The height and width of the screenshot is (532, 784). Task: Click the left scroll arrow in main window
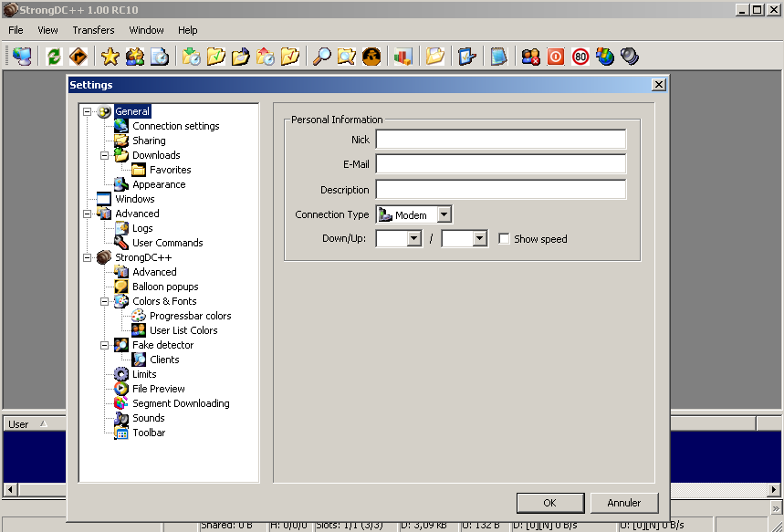(x=11, y=489)
